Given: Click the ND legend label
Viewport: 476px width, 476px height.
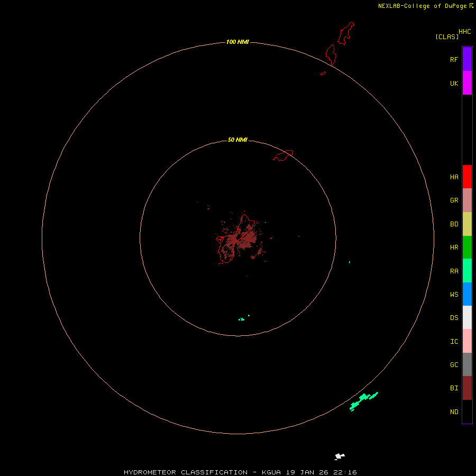Looking at the screenshot, I should pos(454,412).
